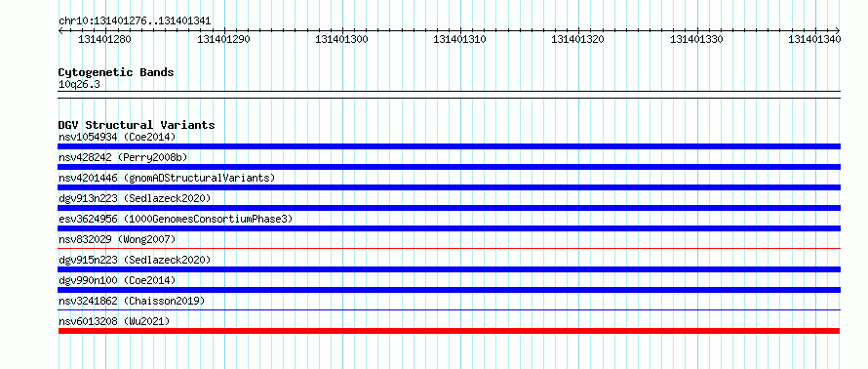Select the blue bar under nsv1054934
Screen dimensions: 868x369
(x=449, y=146)
